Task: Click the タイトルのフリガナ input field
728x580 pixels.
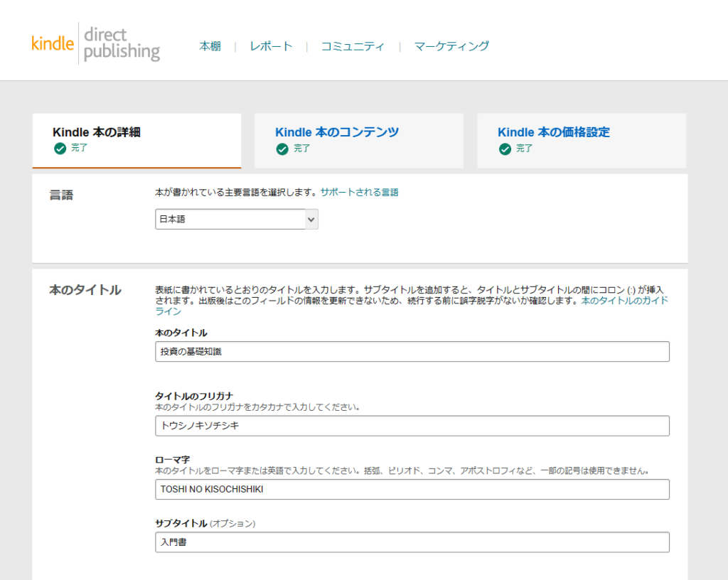Action: tap(412, 426)
